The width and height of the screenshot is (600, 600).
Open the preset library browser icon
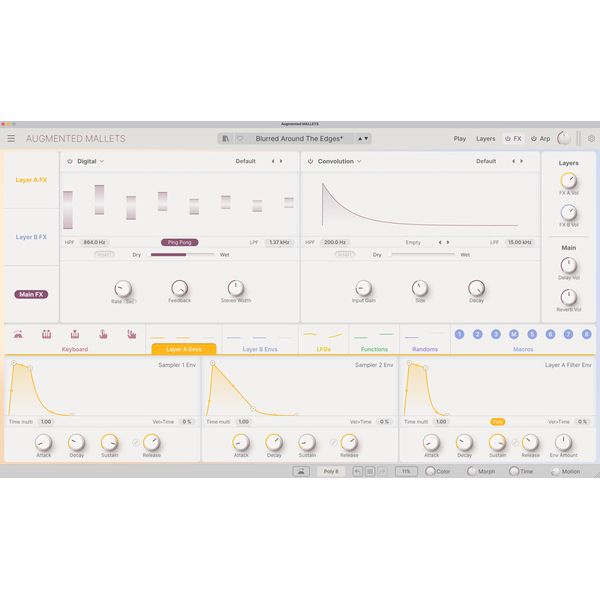(x=225, y=139)
